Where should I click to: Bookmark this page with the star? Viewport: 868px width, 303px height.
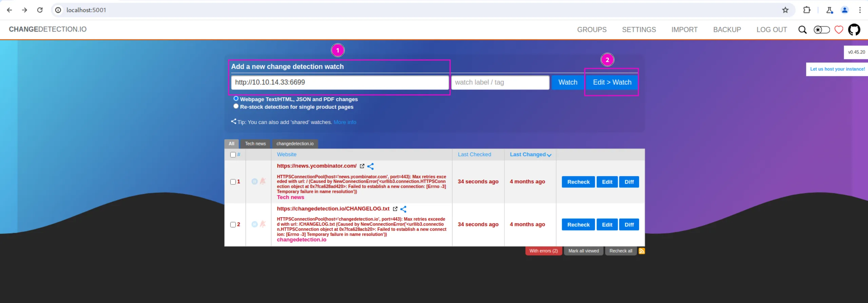[x=785, y=10]
